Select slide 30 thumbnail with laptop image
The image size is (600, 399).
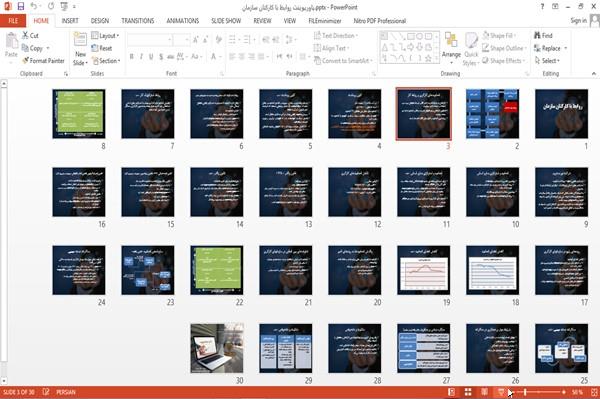click(x=217, y=348)
